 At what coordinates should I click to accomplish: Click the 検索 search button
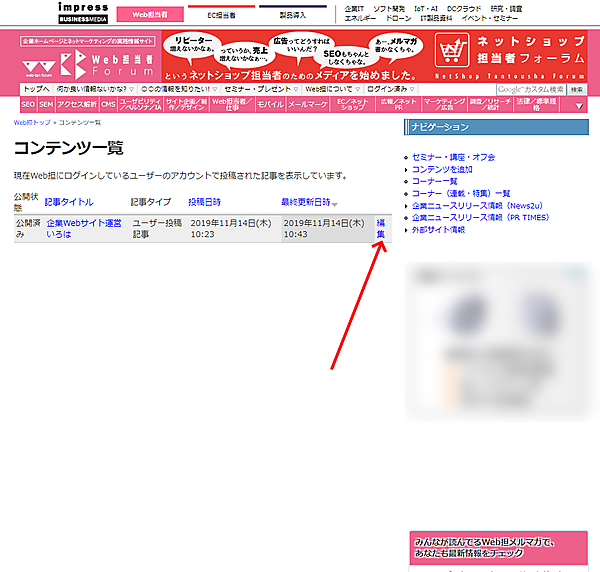point(577,90)
